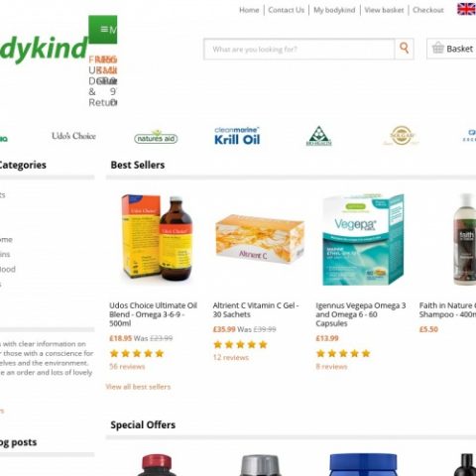The width and height of the screenshot is (476, 476).
Task: Select the Krill Oil brand logo
Action: (x=237, y=136)
